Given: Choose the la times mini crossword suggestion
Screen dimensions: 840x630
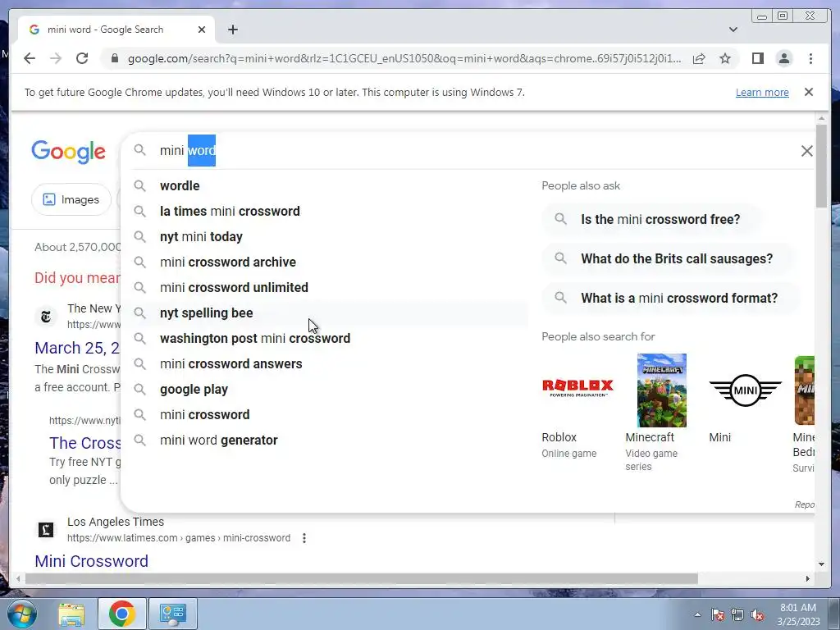Looking at the screenshot, I should click(x=326, y=211).
